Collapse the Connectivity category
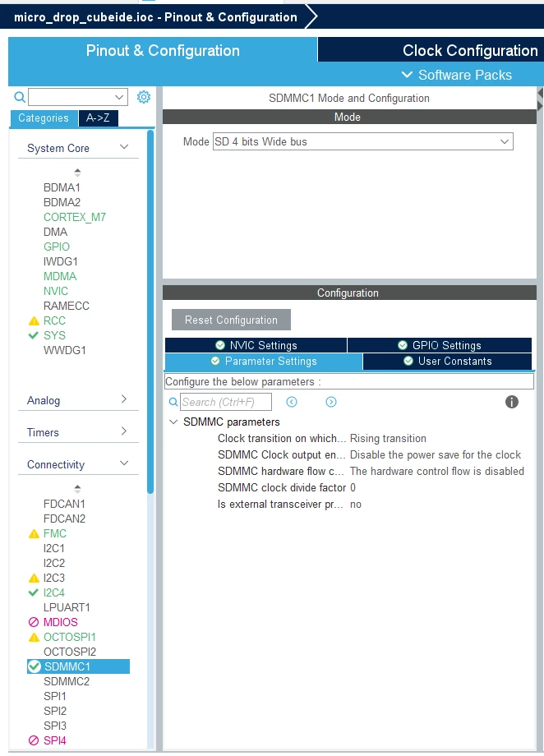The image size is (544, 756). (124, 463)
